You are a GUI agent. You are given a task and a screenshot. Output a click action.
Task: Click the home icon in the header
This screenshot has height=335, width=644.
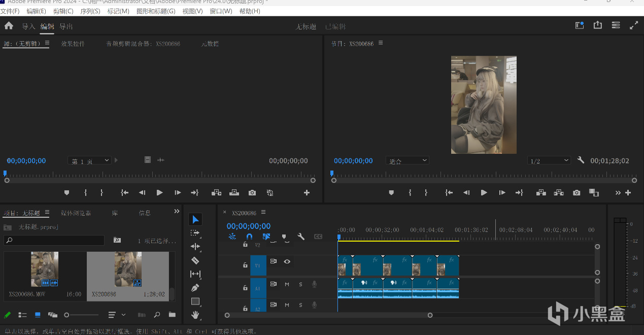[x=9, y=26]
